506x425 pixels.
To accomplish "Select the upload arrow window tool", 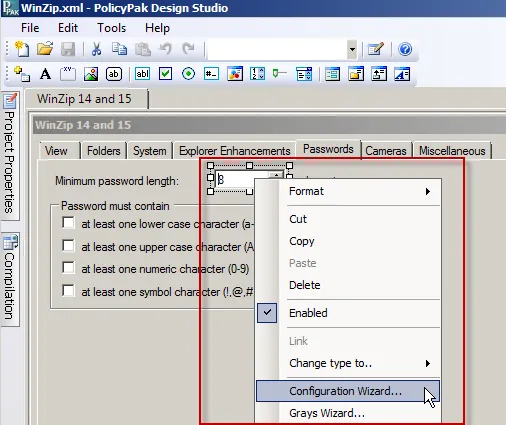I will pyautogui.click(x=379, y=74).
